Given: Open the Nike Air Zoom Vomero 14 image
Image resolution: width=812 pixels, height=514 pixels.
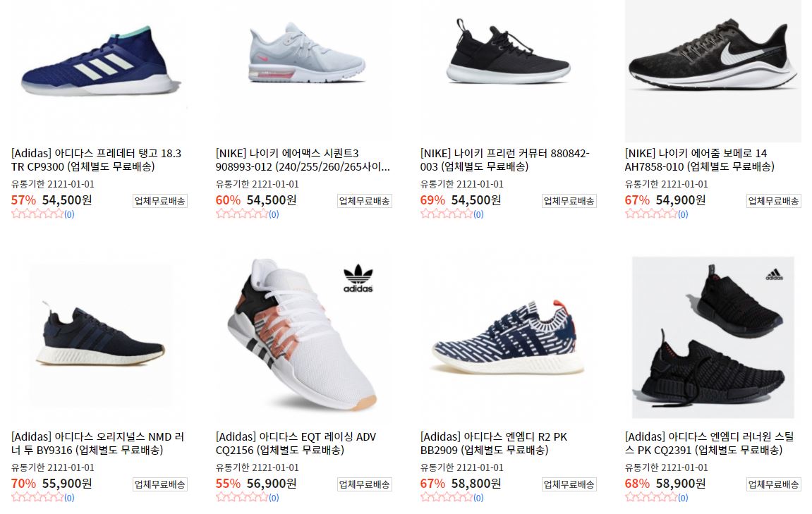Looking at the screenshot, I should click(713, 70).
